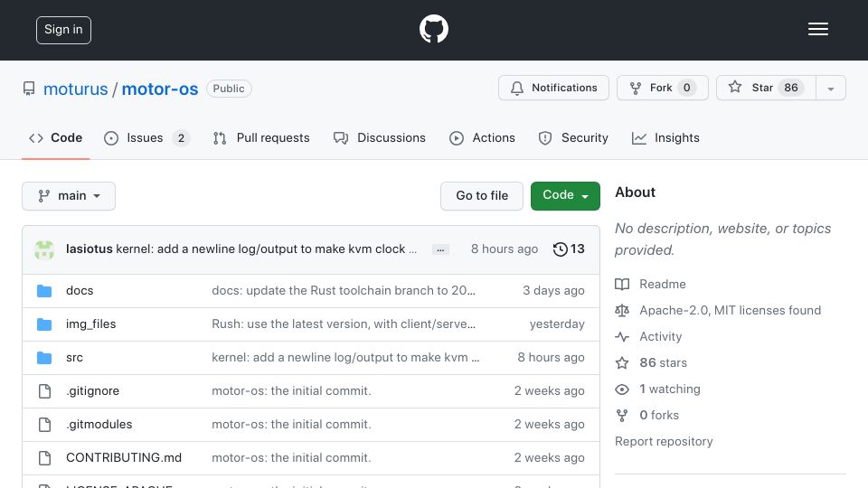Fork the repository
868x488 pixels.
(x=663, y=88)
